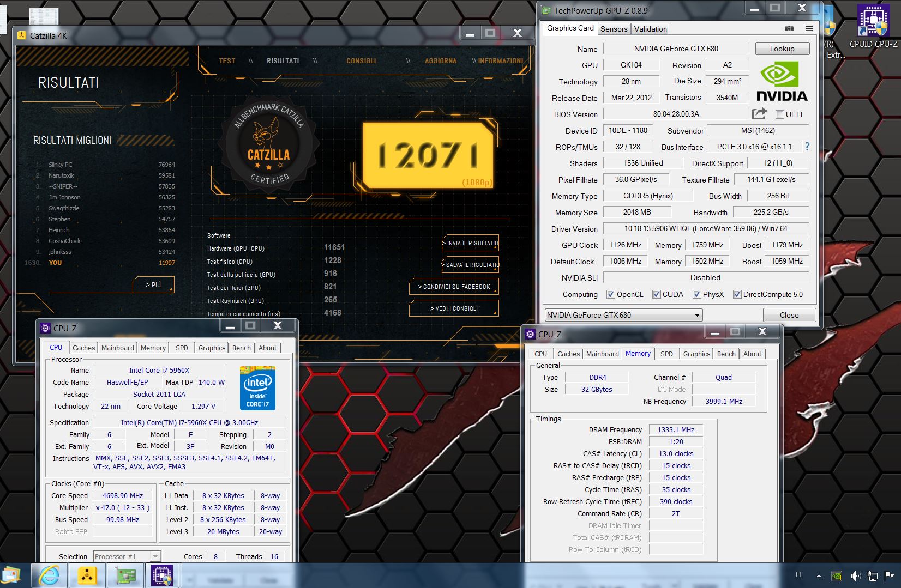Click the network tray icon
The height and width of the screenshot is (588, 901).
coord(873,575)
